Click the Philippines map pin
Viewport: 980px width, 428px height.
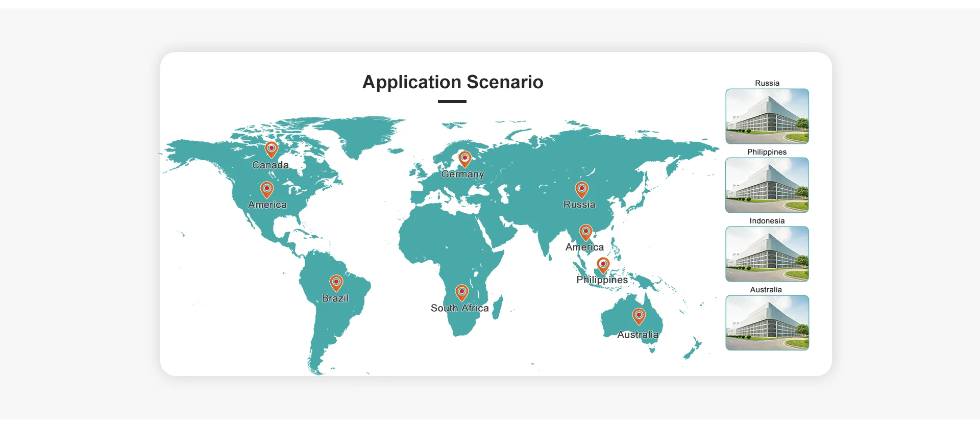point(603,265)
